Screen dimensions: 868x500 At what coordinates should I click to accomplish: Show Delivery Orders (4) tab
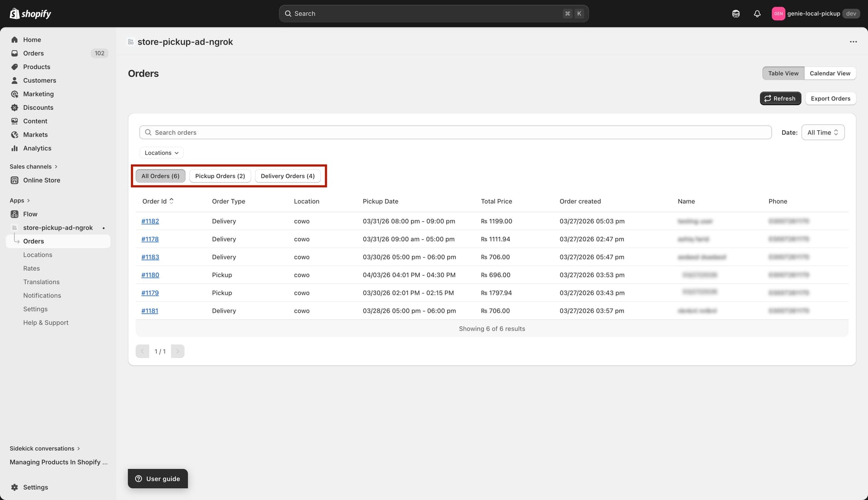(x=288, y=176)
